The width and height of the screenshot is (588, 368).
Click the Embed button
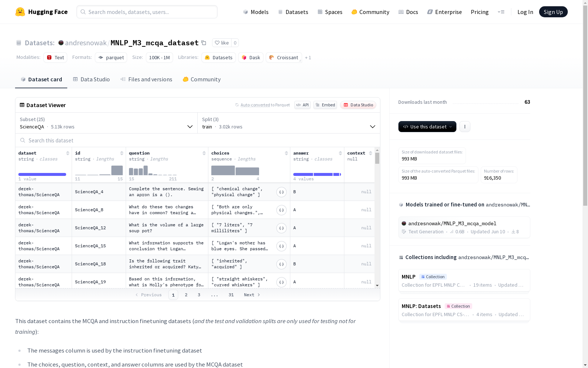[325, 105]
